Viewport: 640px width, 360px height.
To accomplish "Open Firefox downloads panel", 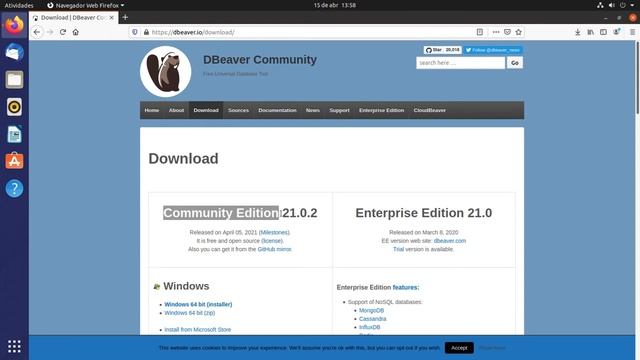I will point(578,32).
